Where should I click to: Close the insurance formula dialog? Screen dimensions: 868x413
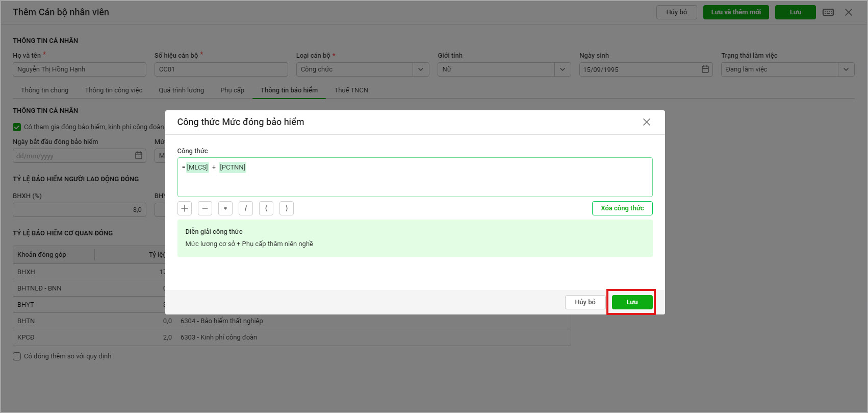[646, 122]
